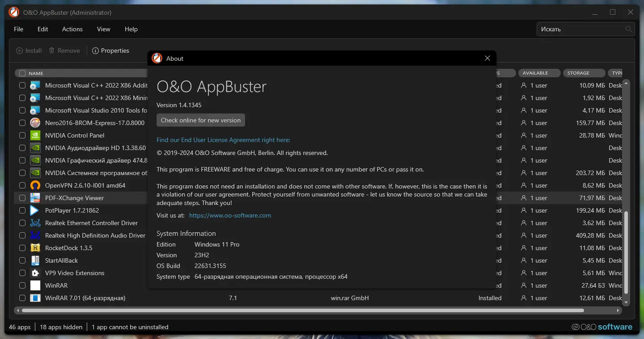Click the scroll-down arrow of the app list
644x339 pixels.
(626, 302)
